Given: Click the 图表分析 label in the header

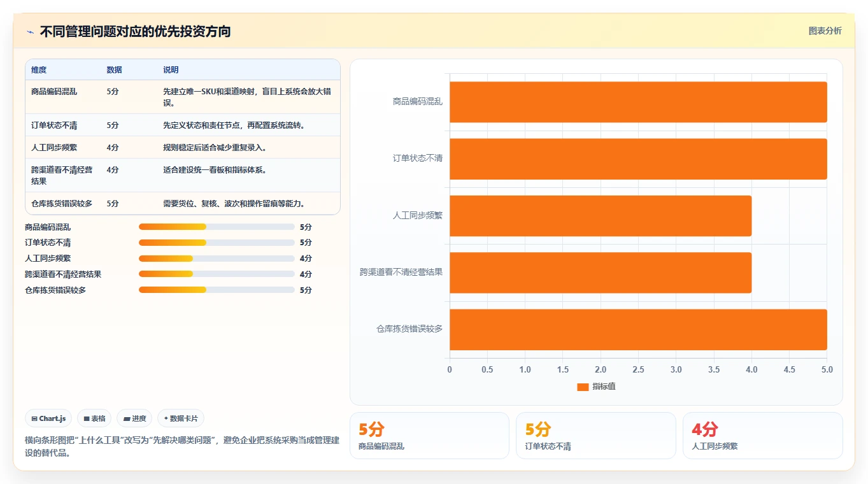Looking at the screenshot, I should point(825,31).
